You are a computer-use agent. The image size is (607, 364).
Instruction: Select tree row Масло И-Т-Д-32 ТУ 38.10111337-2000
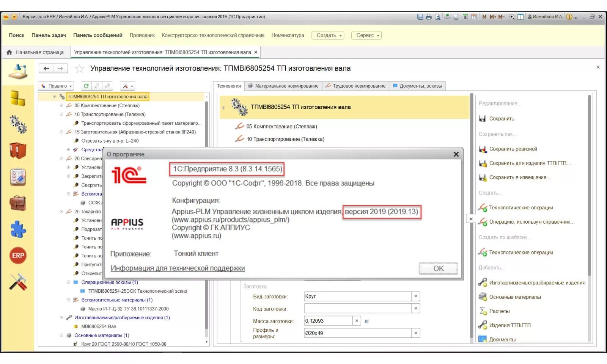128,309
